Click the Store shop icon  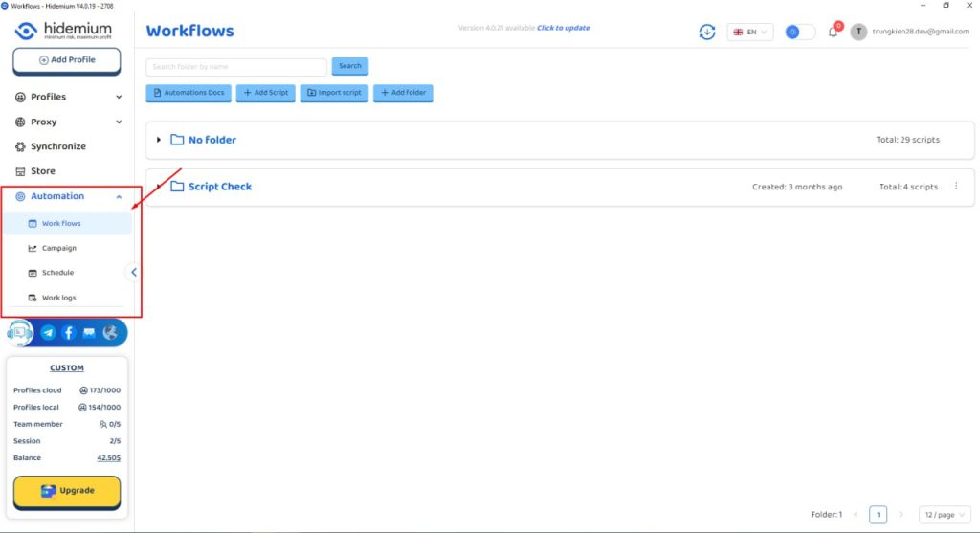tap(20, 170)
